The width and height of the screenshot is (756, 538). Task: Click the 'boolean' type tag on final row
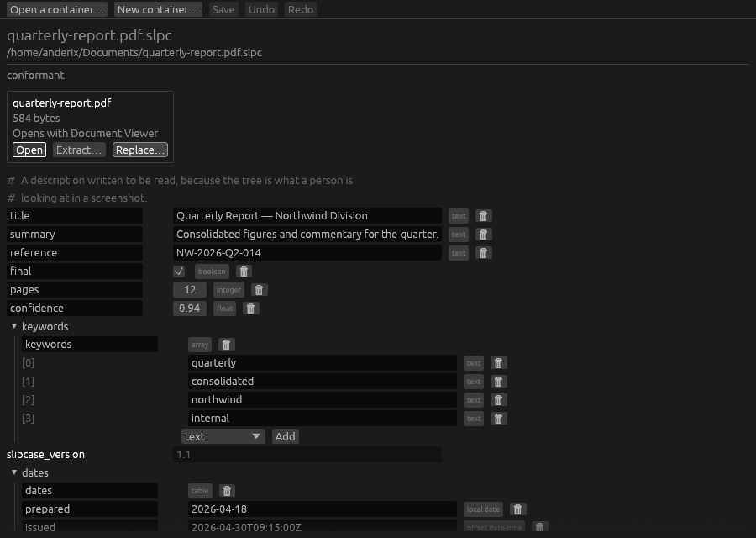pos(212,272)
